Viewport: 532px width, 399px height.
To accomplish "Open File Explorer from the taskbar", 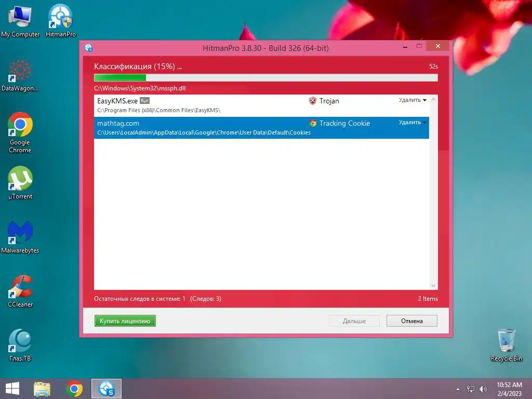I will point(42,389).
